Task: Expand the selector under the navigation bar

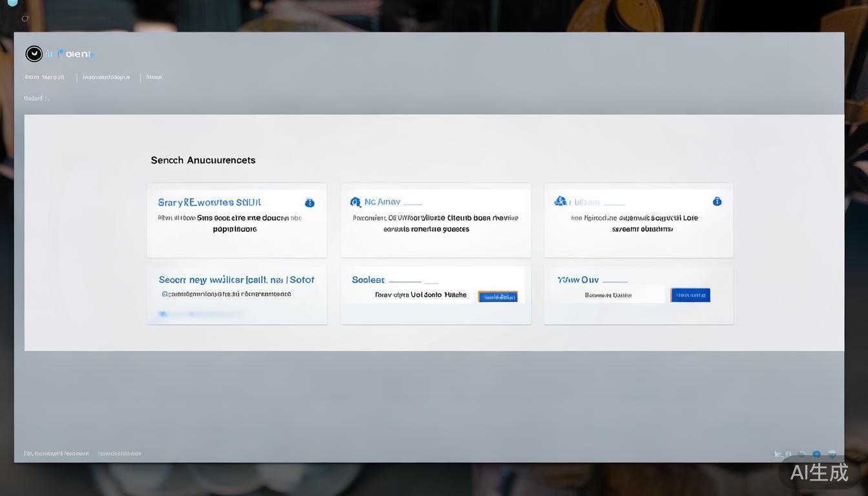Action: 35,98
